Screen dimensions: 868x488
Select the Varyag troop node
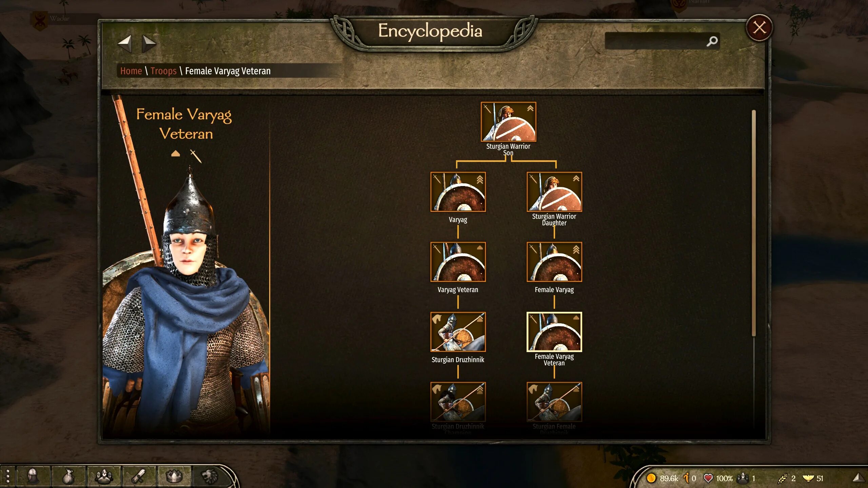click(x=458, y=192)
